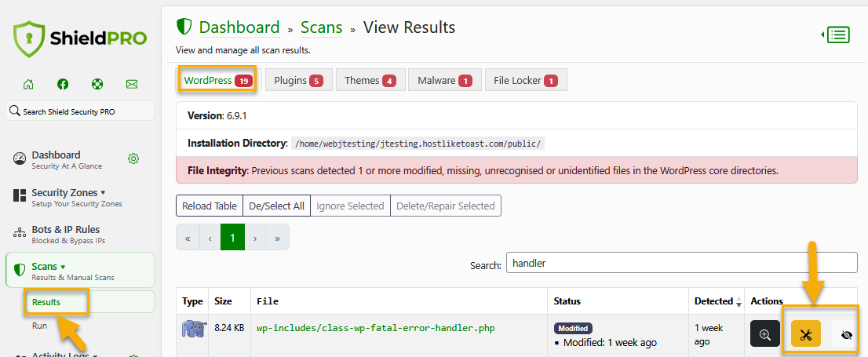Click the shield icon beside Dashboard breadcrumb
The image size is (868, 357).
[x=184, y=27]
